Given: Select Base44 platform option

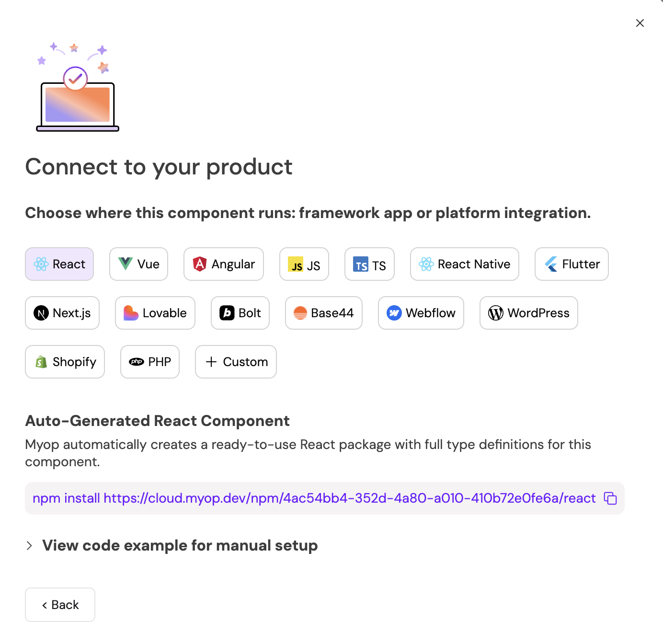Looking at the screenshot, I should click(x=324, y=313).
